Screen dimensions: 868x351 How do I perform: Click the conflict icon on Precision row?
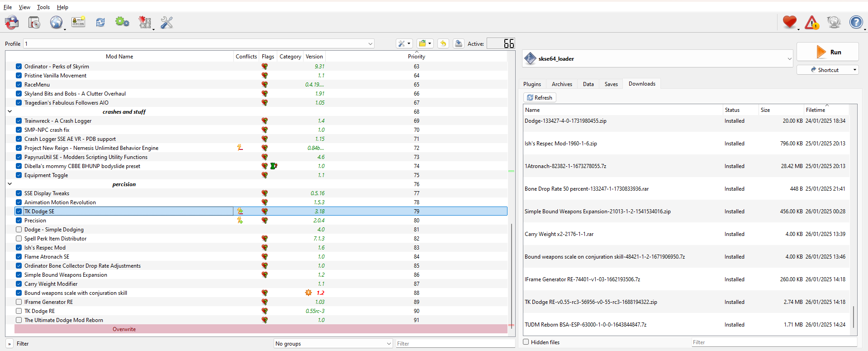tap(240, 220)
